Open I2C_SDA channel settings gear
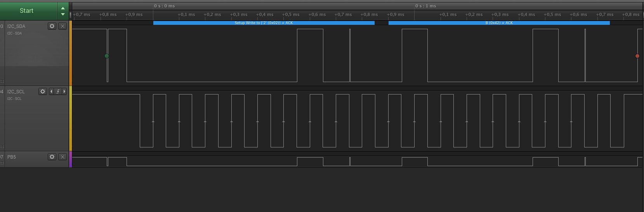The height and width of the screenshot is (212, 644). (x=52, y=26)
